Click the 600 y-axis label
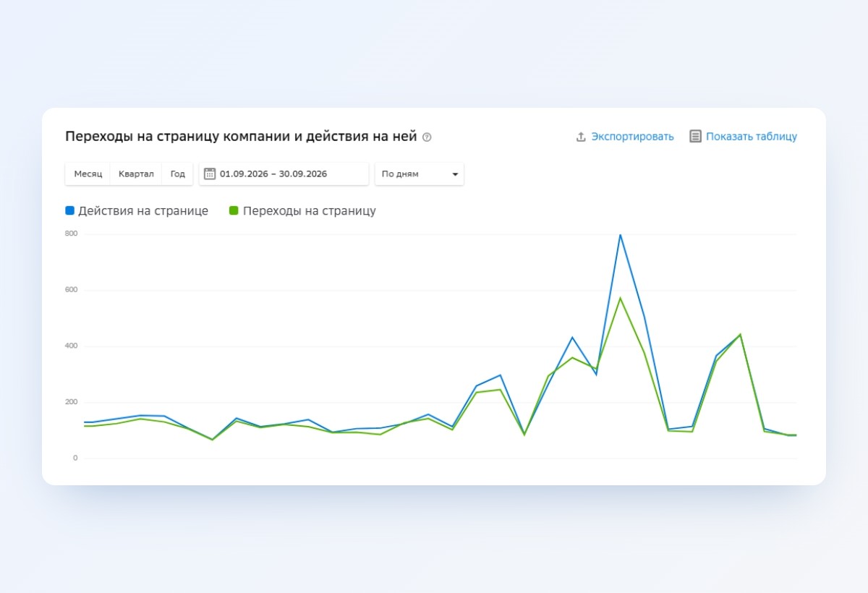The image size is (868, 593). coord(71,290)
